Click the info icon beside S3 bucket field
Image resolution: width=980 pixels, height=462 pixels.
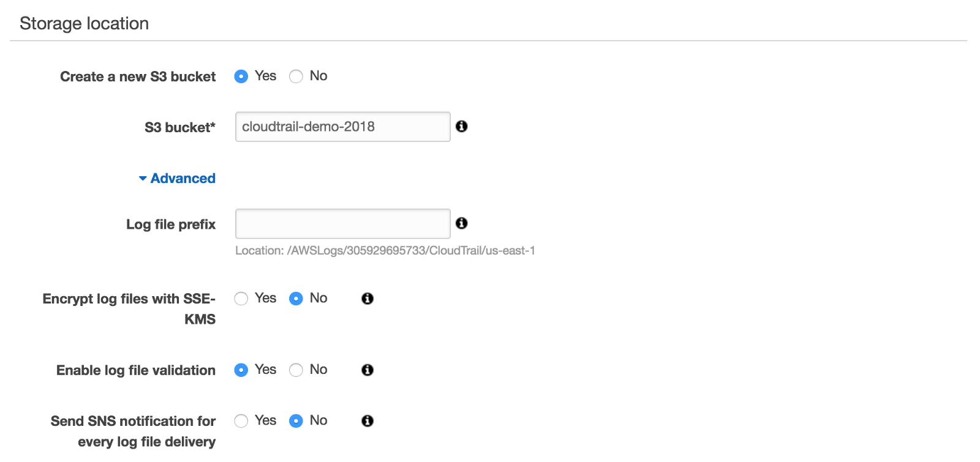click(x=462, y=126)
